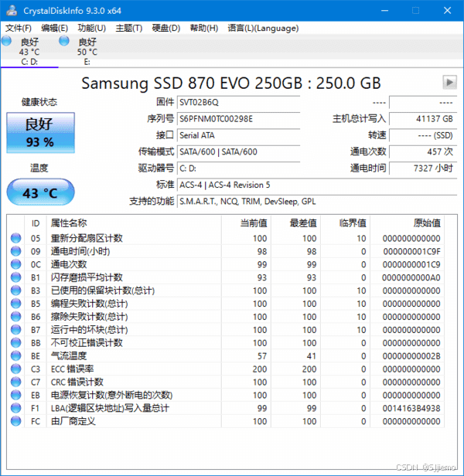This screenshot has height=476, width=464.
Task: Click the 转速 value ---- (SSD)
Action: click(423, 135)
